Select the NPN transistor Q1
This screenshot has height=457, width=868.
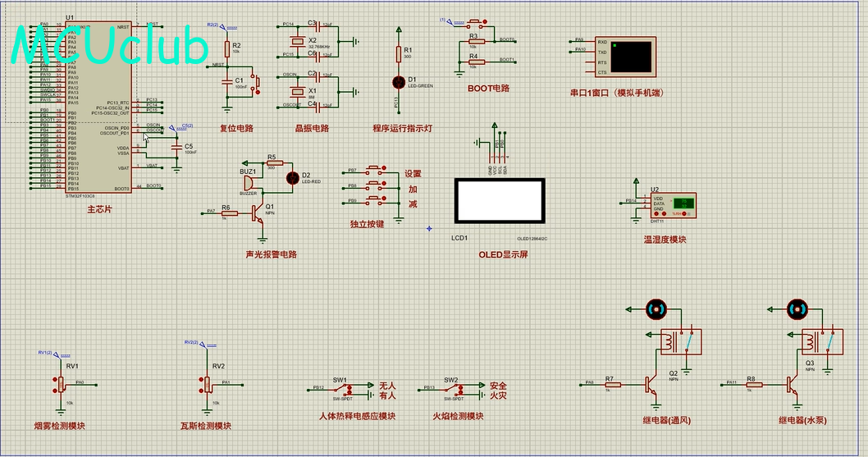(258, 213)
